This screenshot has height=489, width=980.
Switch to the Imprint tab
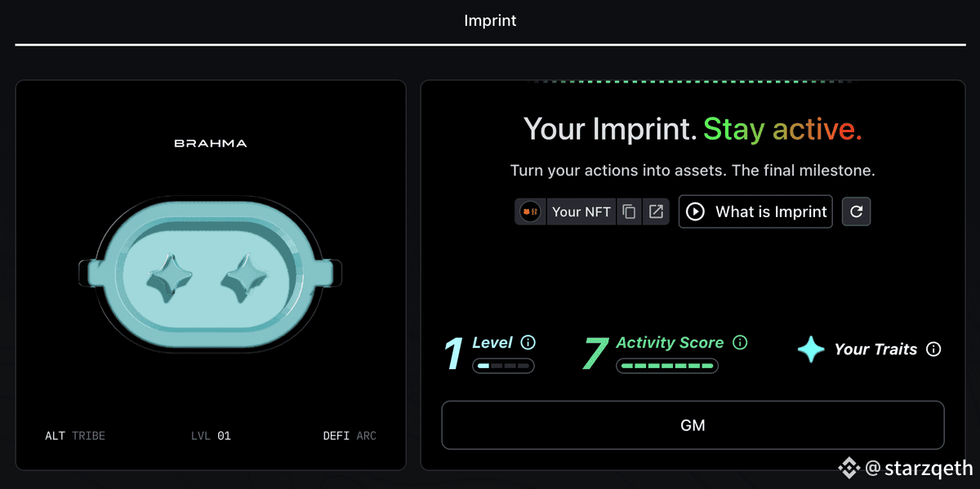(490, 20)
